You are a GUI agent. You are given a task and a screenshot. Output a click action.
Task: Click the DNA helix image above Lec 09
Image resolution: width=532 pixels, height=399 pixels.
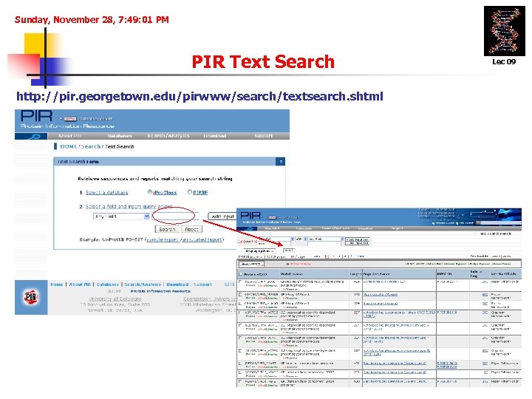(x=504, y=31)
